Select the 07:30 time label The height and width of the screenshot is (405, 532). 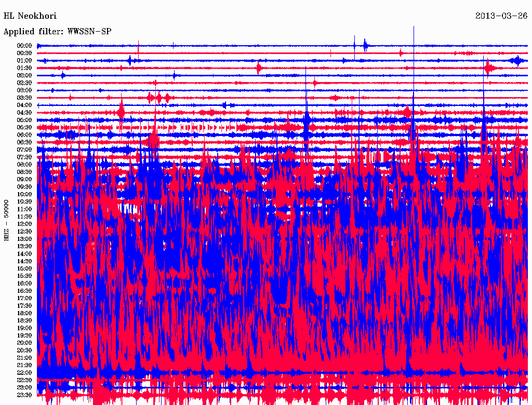[24, 157]
